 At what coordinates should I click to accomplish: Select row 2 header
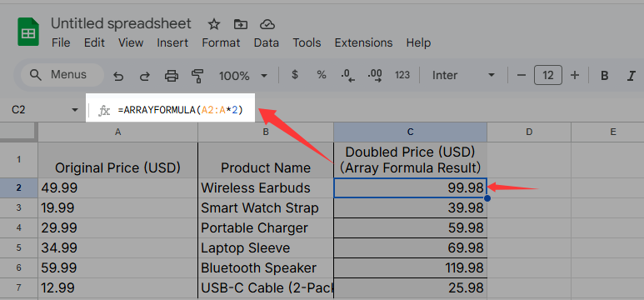(x=18, y=187)
